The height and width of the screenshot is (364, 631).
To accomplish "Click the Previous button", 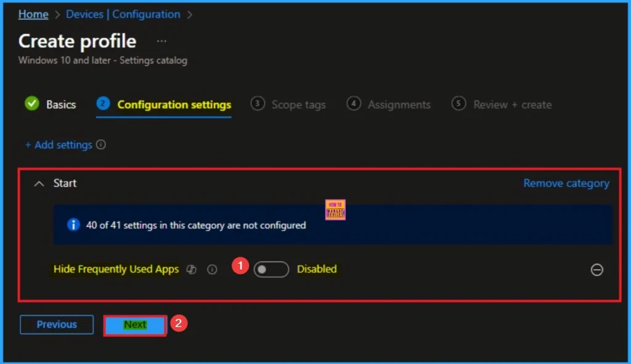I will [x=57, y=325].
